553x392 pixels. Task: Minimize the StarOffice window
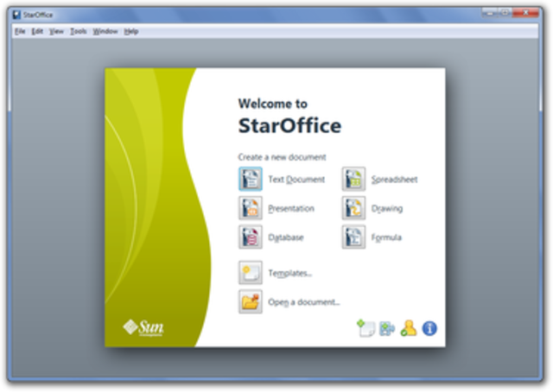click(490, 13)
